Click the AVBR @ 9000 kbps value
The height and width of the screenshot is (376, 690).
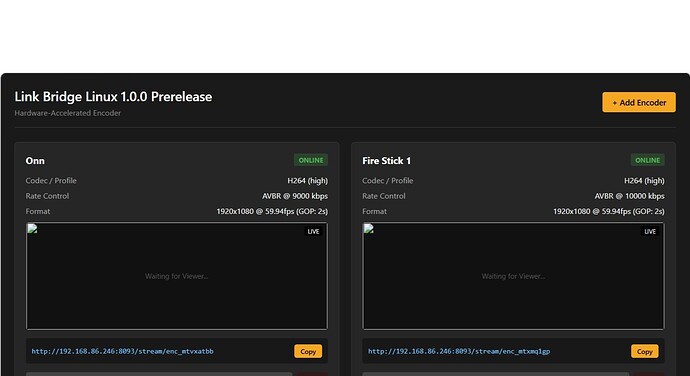click(x=295, y=196)
